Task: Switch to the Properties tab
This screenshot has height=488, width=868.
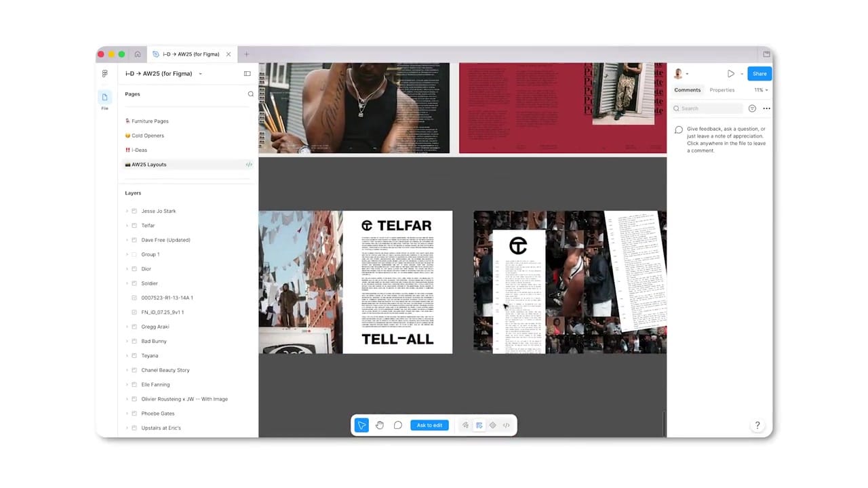Action: point(722,90)
